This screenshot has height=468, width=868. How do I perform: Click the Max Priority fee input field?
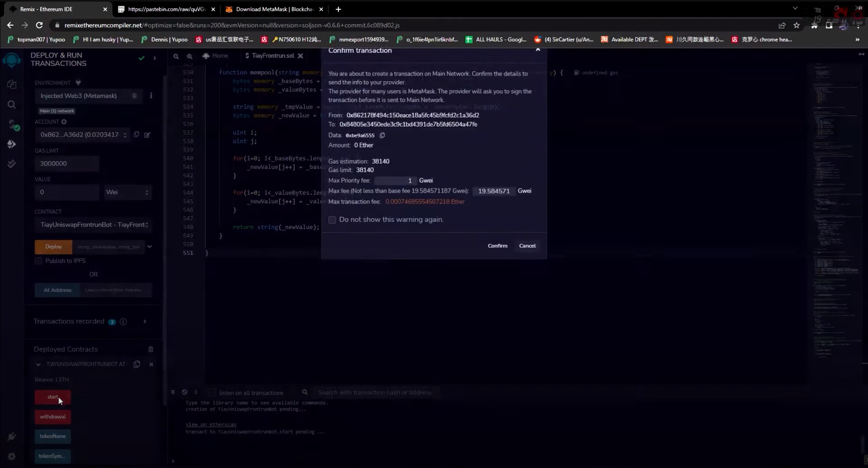(395, 180)
